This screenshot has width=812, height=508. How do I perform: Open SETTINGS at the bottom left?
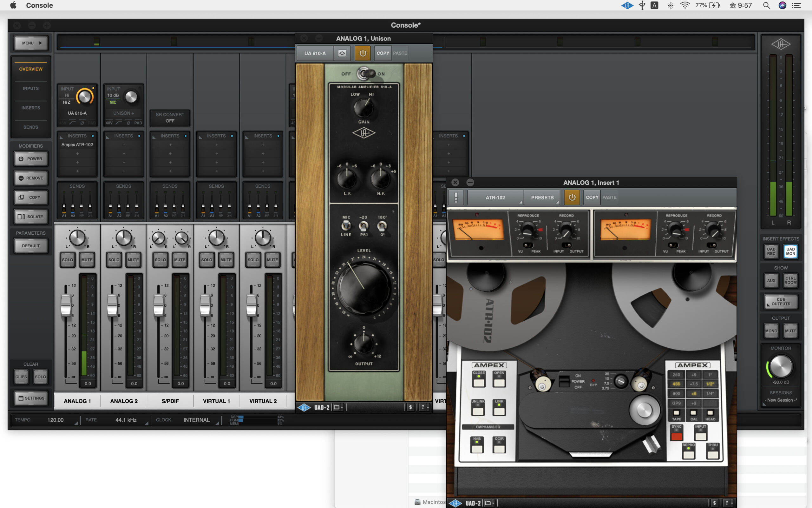click(x=31, y=398)
